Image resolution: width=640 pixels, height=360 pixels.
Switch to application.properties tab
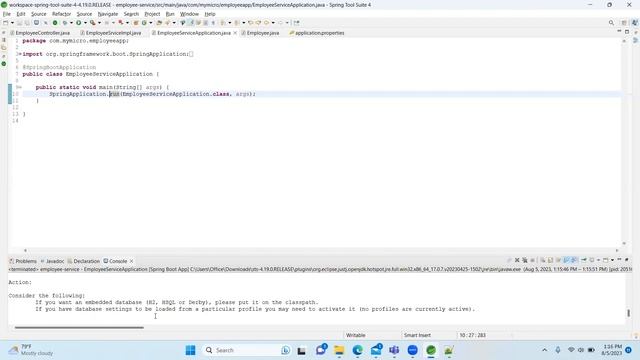(317, 33)
